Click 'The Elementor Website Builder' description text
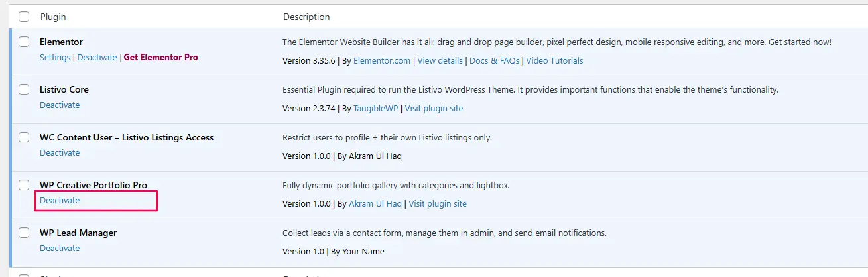Image resolution: width=868 pixels, height=277 pixels. [x=557, y=42]
